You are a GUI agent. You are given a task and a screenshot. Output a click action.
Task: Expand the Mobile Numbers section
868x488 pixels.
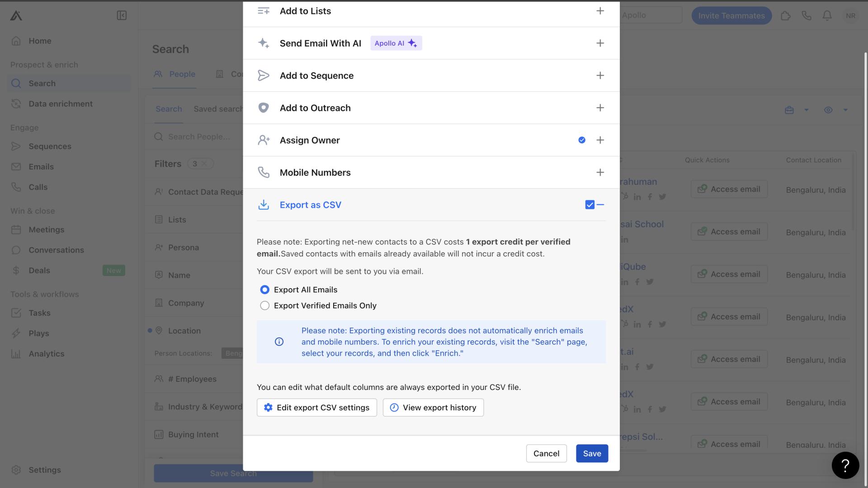point(600,172)
